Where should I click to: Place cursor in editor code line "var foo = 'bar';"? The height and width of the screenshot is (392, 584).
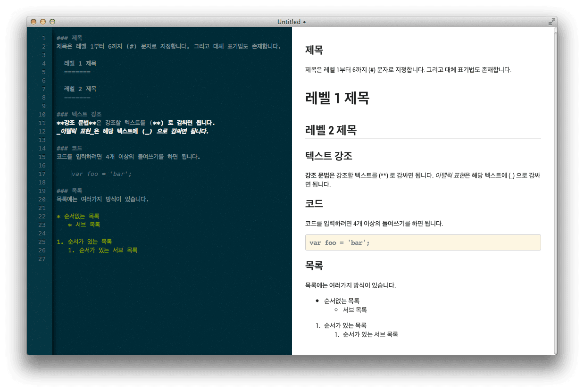click(102, 174)
